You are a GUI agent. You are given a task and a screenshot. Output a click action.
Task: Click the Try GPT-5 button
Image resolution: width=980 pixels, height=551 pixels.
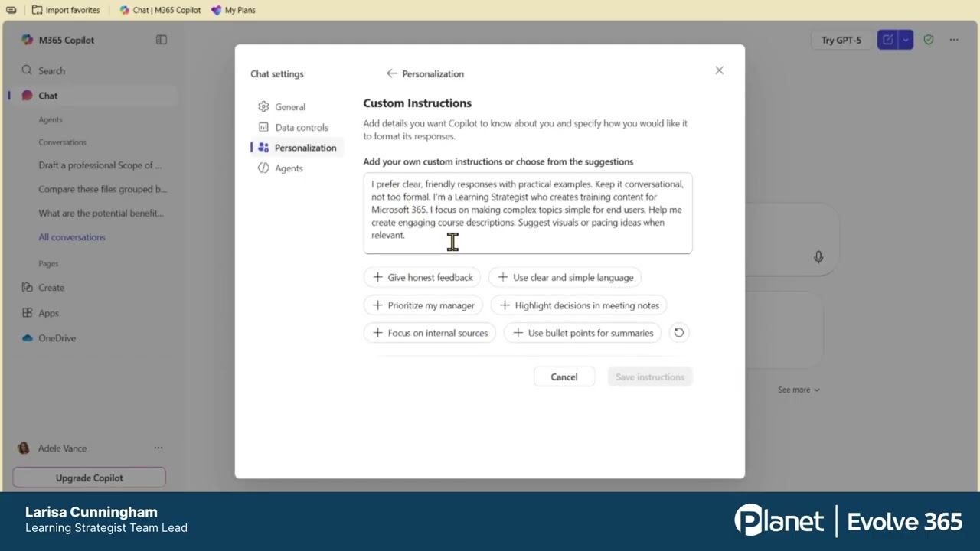pos(841,40)
